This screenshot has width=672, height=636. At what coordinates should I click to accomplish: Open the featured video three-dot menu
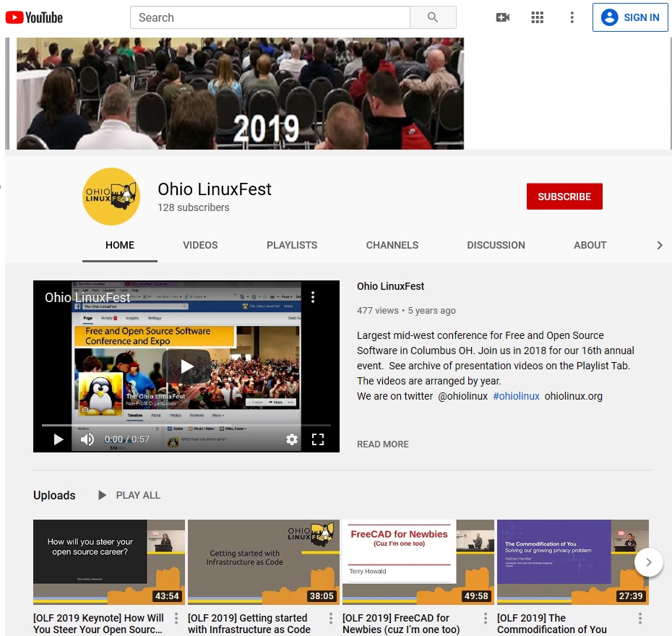tap(313, 297)
